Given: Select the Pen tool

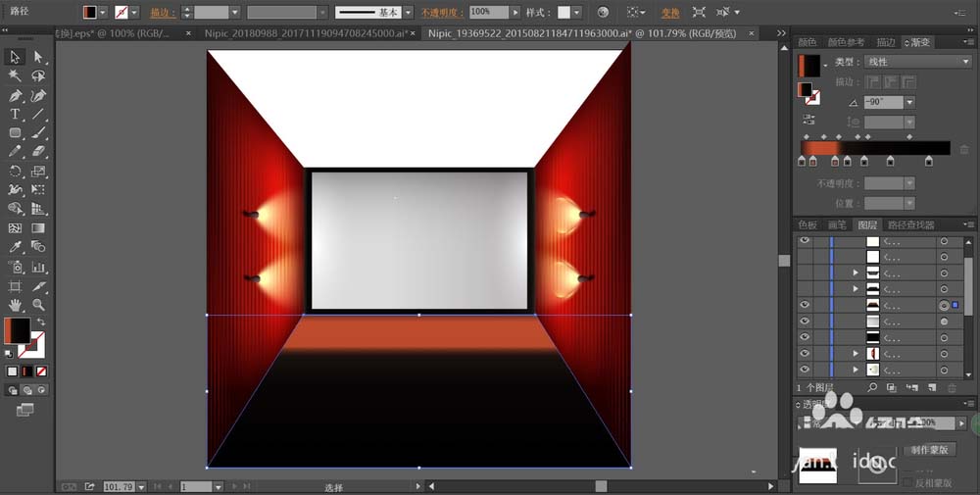Looking at the screenshot, I should [15, 96].
